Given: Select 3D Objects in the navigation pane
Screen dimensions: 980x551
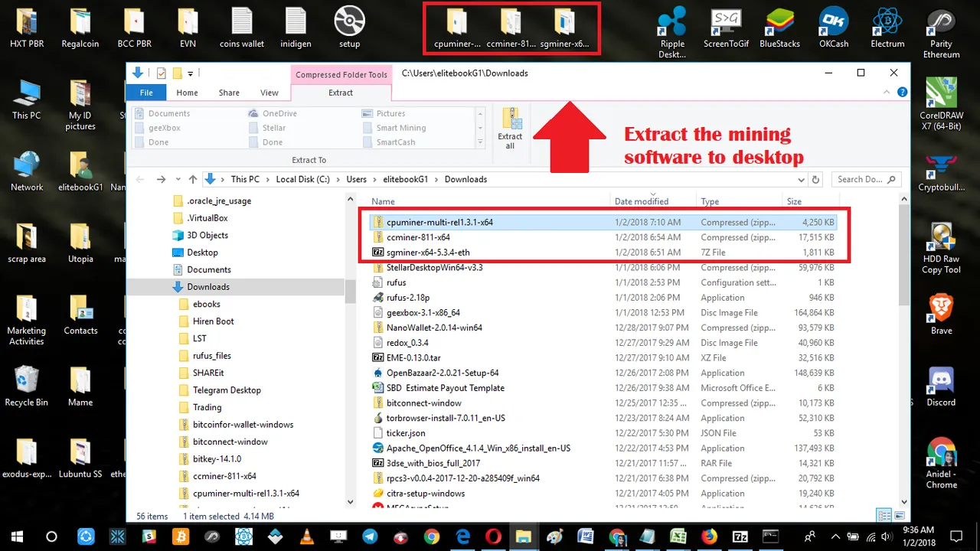Looking at the screenshot, I should pyautogui.click(x=207, y=235).
